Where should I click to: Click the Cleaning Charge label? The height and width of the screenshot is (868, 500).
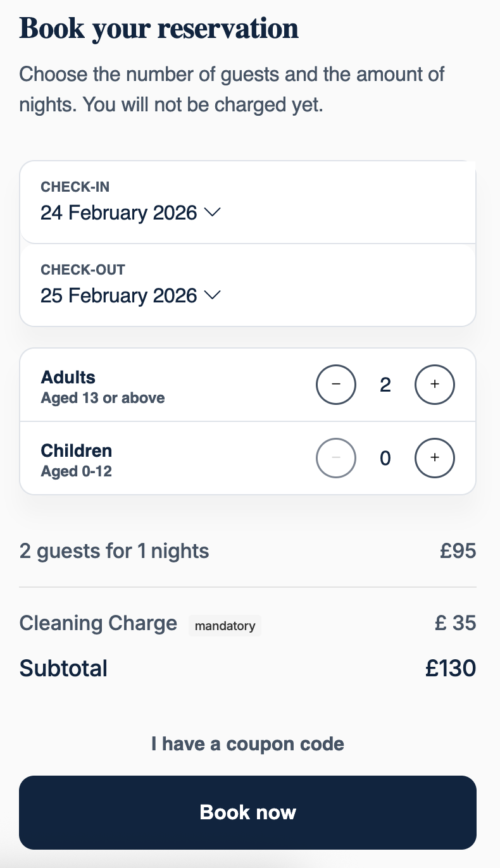98,623
